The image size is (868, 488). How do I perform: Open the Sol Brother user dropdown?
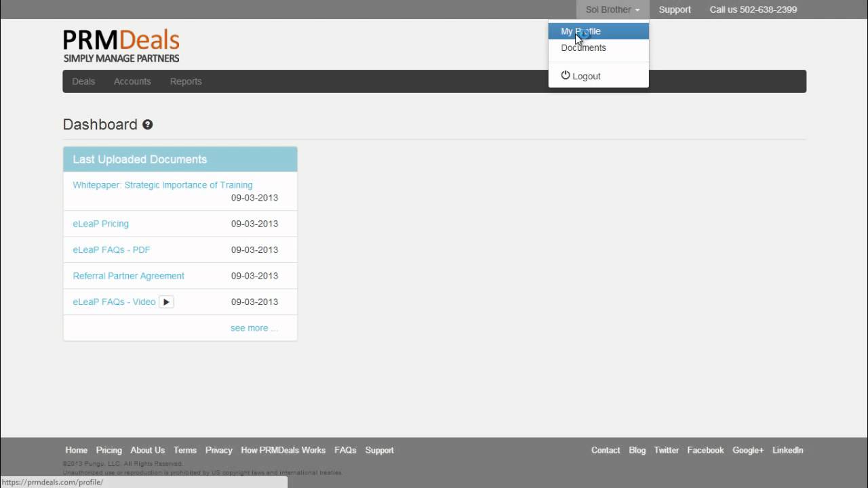pyautogui.click(x=612, y=9)
